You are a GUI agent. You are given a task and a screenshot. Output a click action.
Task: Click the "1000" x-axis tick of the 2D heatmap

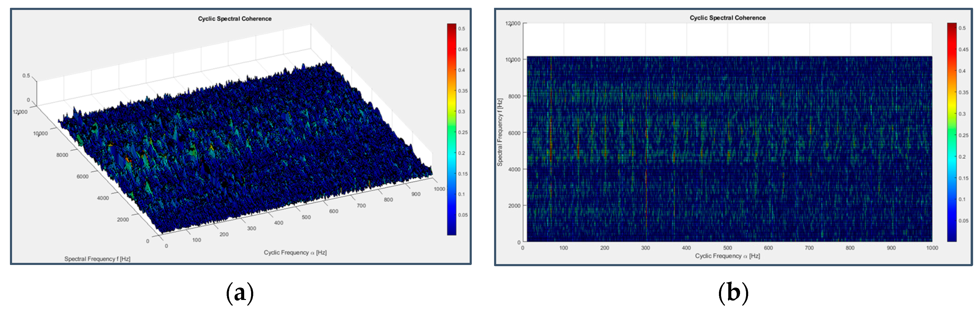(932, 248)
